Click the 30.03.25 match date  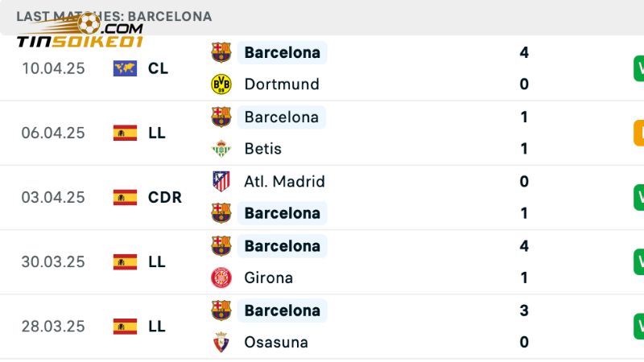pos(53,261)
